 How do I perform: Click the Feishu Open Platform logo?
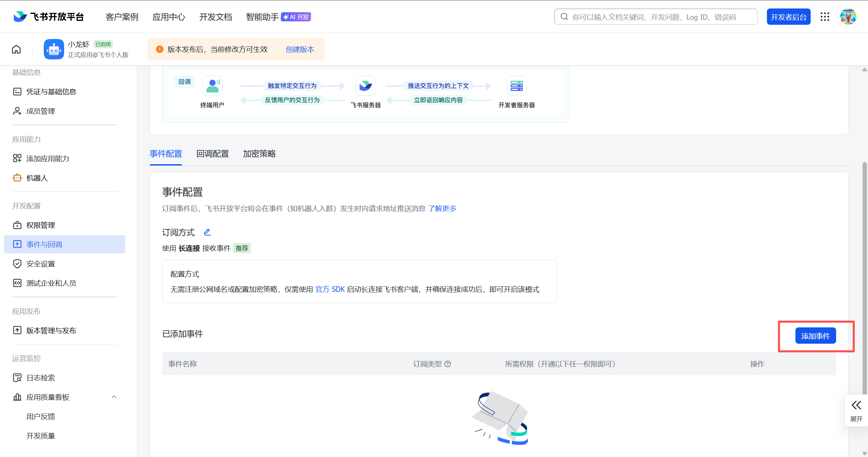[x=49, y=17]
